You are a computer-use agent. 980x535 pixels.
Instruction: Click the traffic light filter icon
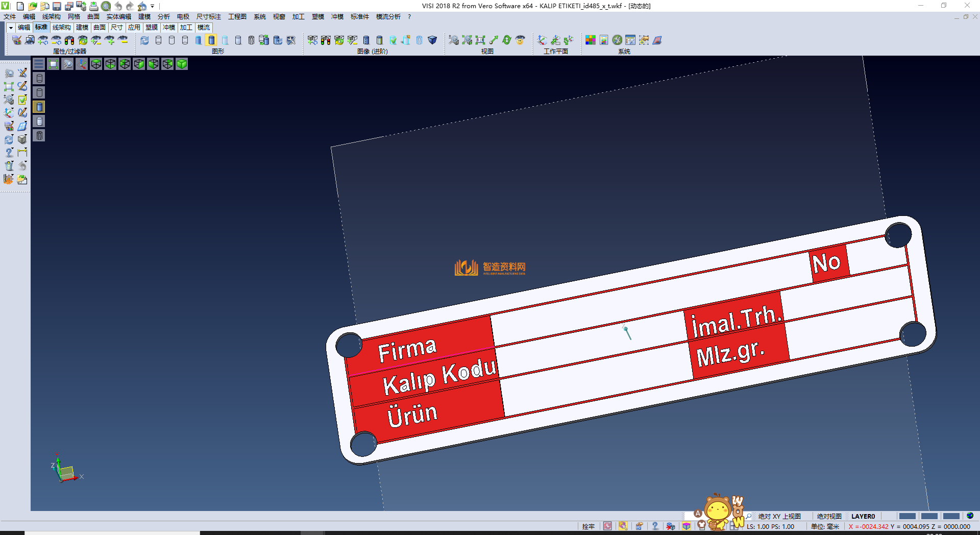pos(69,40)
